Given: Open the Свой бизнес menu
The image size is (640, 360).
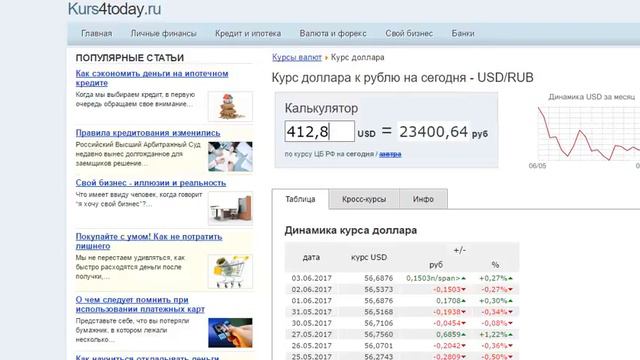Looking at the screenshot, I should click(409, 33).
